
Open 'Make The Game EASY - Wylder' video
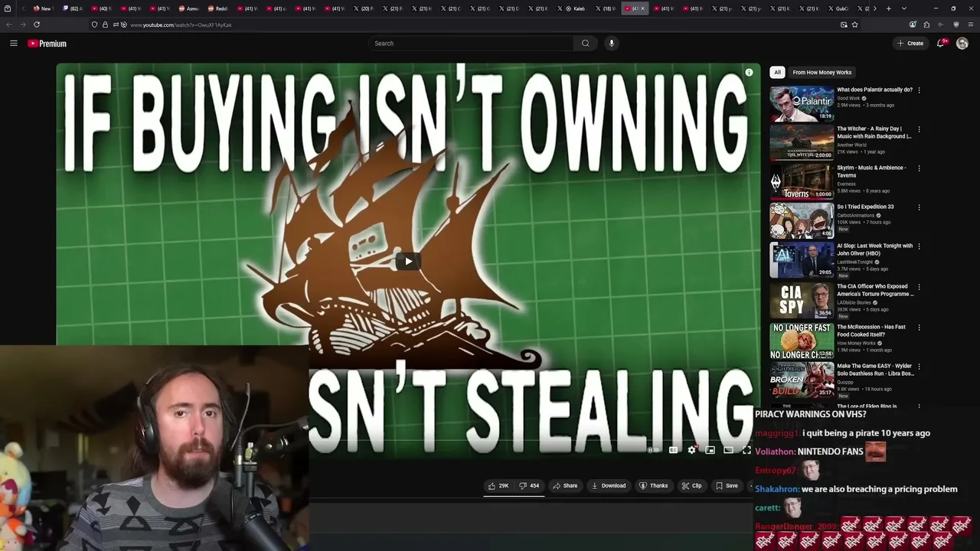point(875,370)
